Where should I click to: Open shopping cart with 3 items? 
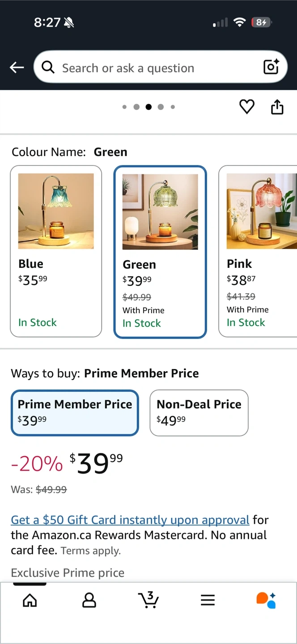(148, 600)
